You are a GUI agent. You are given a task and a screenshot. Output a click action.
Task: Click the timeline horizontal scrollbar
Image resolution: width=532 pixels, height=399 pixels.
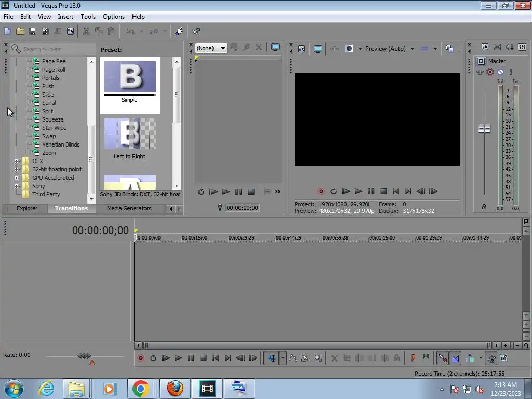tap(317, 345)
